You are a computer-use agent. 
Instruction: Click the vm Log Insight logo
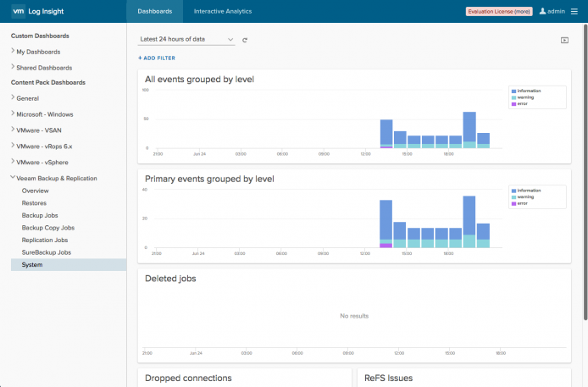click(38, 11)
